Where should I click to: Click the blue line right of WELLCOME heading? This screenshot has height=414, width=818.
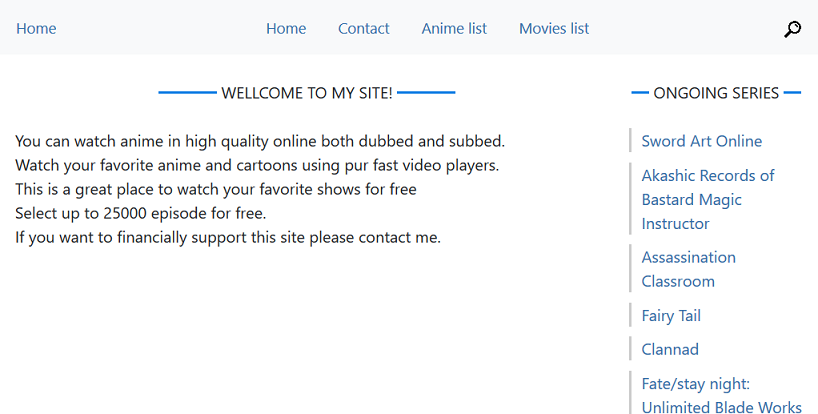pos(426,93)
